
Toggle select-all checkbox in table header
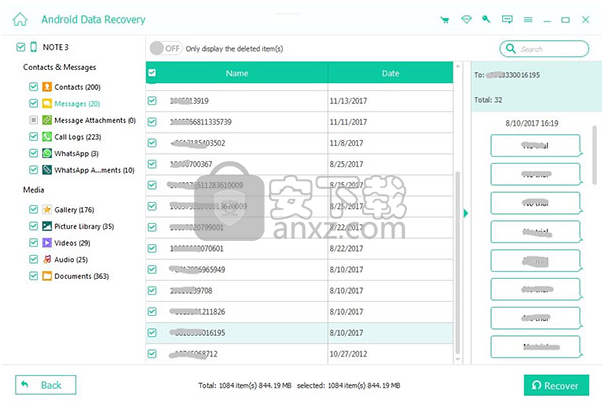[x=152, y=73]
